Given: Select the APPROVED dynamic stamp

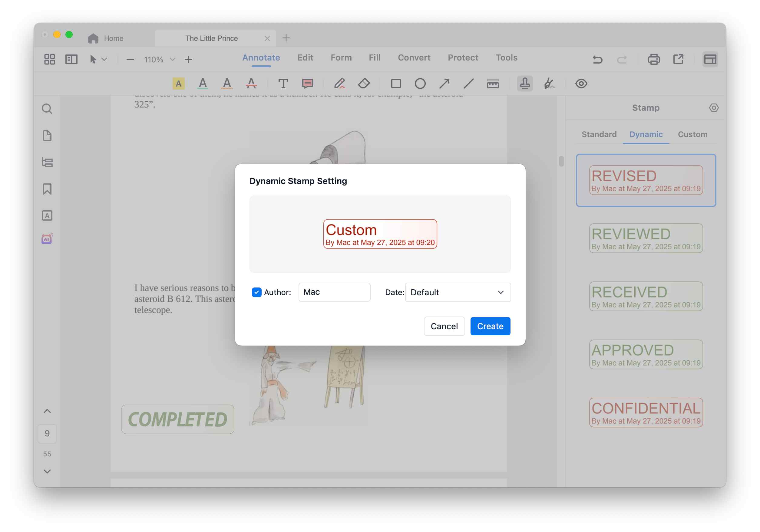Looking at the screenshot, I should [x=646, y=354].
